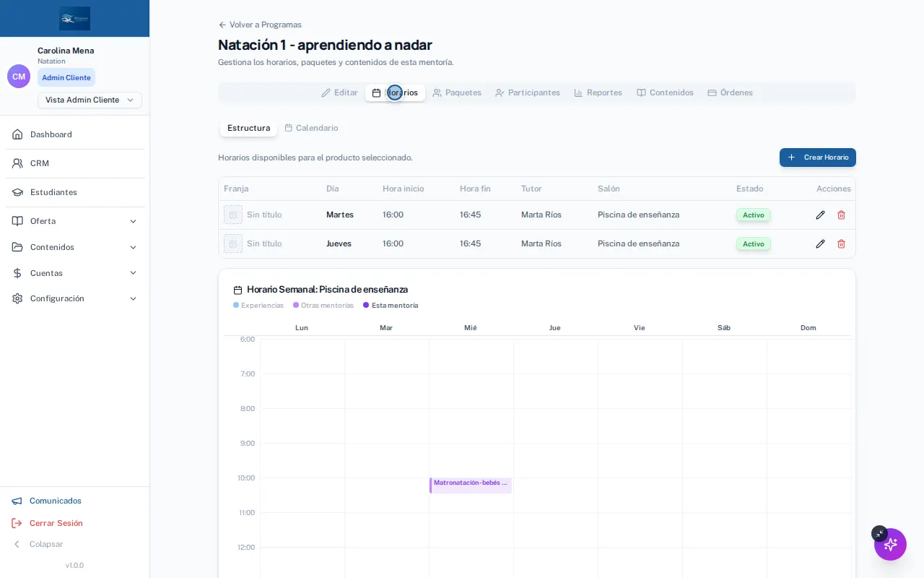This screenshot has width=924, height=578.
Task: Select the Estructura sub-tab
Action: 248,128
